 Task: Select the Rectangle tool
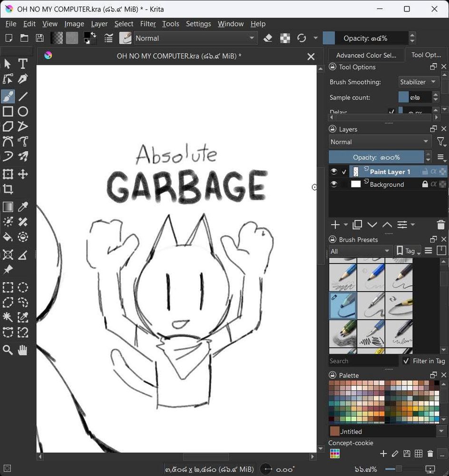[8, 111]
